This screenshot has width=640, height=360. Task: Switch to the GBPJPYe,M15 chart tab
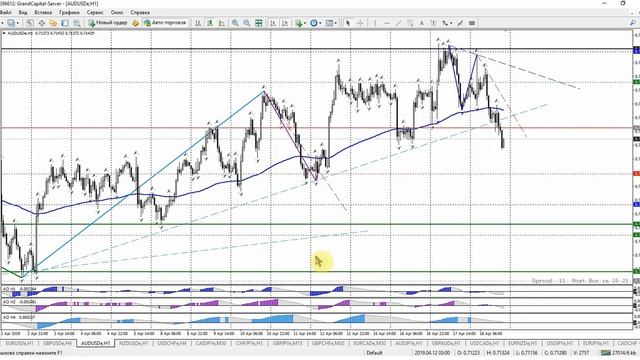[x=288, y=343]
